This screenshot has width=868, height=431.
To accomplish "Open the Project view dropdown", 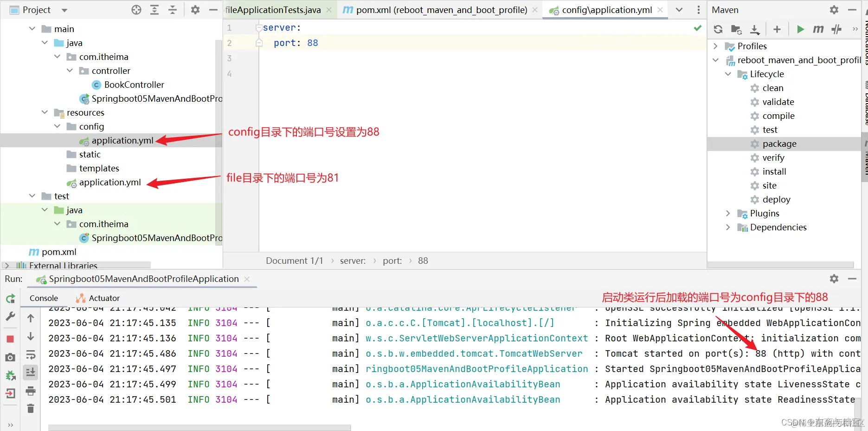I will (x=64, y=10).
